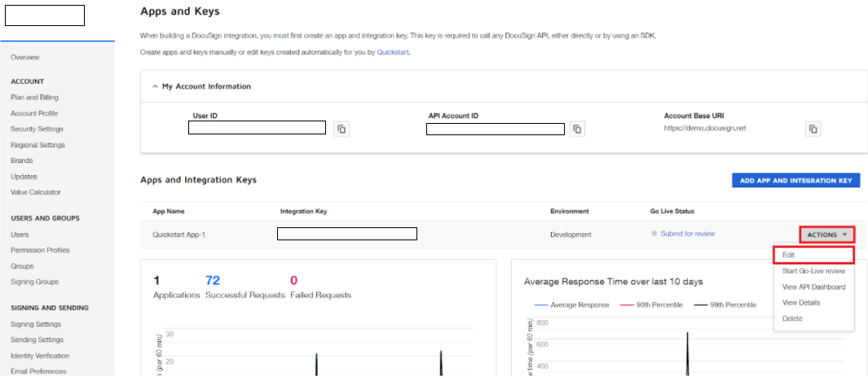Click the Submit for review link

coord(688,234)
